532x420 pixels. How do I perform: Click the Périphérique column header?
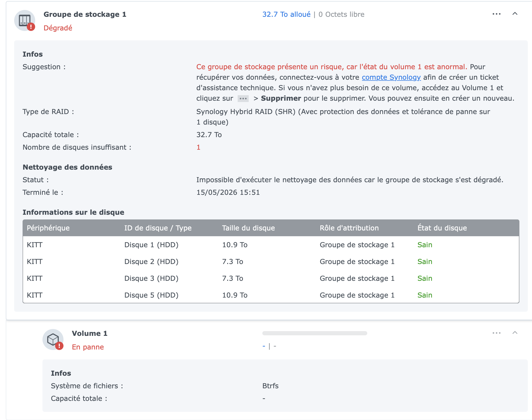tap(48, 228)
